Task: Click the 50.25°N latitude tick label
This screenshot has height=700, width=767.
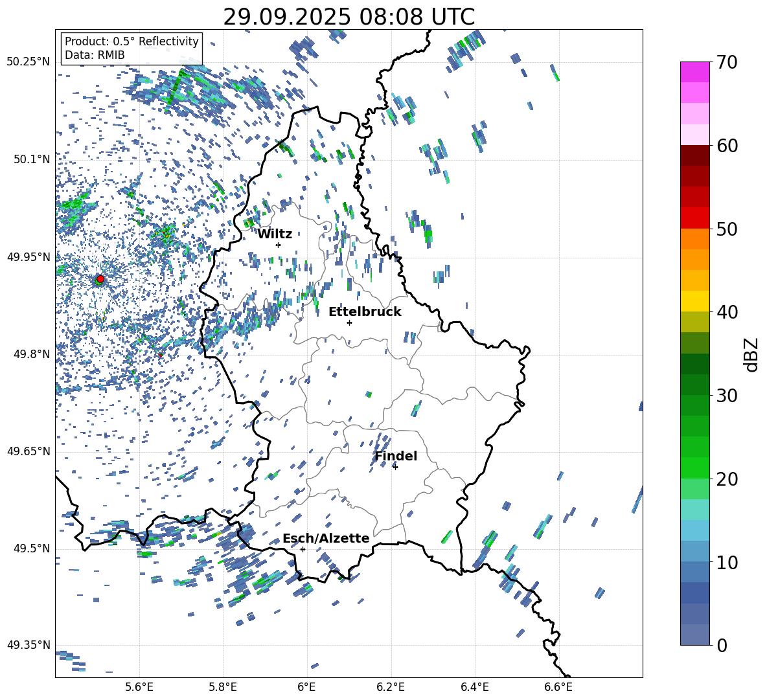Action: tap(28, 62)
